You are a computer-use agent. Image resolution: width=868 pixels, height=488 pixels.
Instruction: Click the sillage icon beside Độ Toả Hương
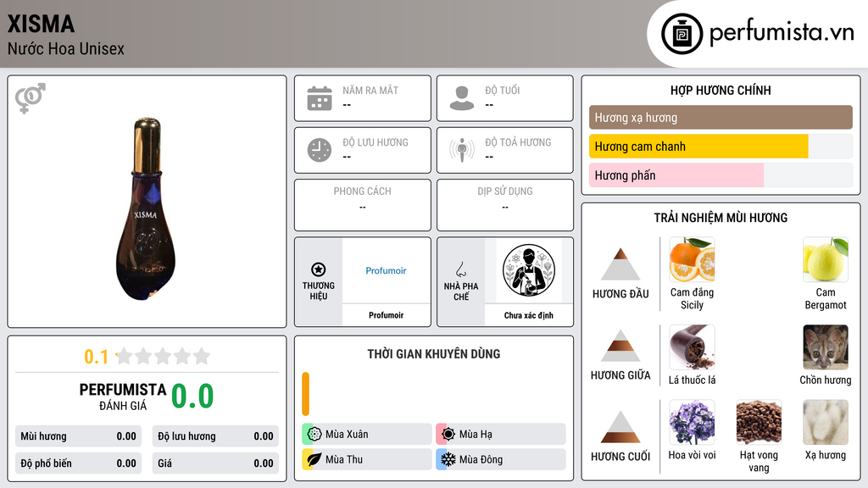(x=462, y=150)
